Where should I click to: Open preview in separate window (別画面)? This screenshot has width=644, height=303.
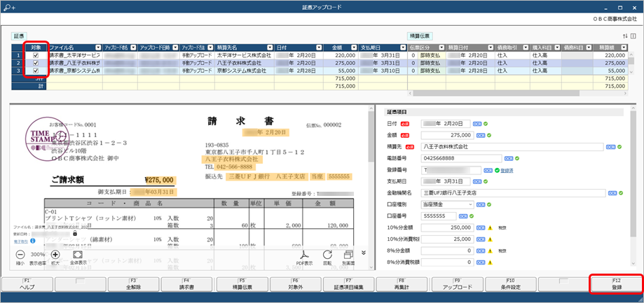tap(349, 255)
